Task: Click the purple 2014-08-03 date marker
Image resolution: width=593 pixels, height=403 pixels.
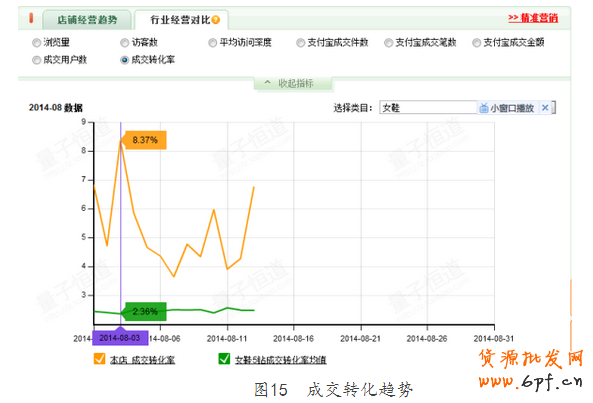Action: pyautogui.click(x=120, y=338)
